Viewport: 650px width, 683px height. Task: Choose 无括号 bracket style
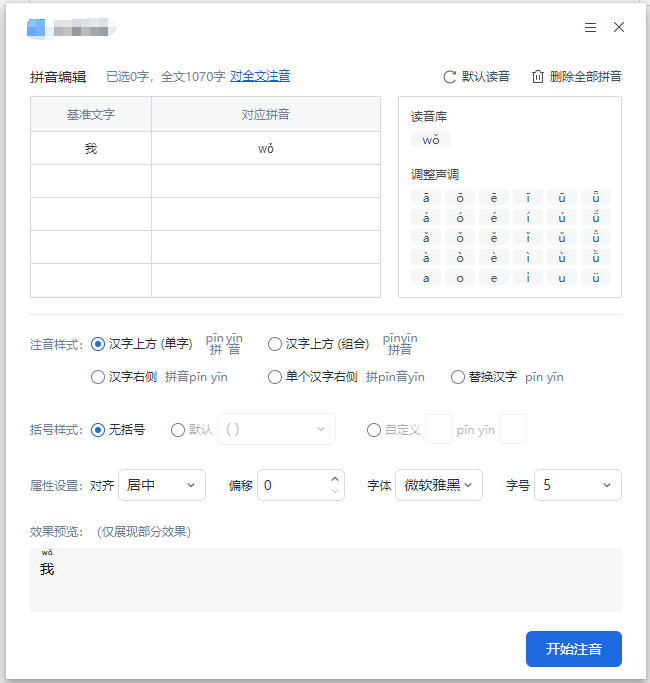pyautogui.click(x=98, y=430)
